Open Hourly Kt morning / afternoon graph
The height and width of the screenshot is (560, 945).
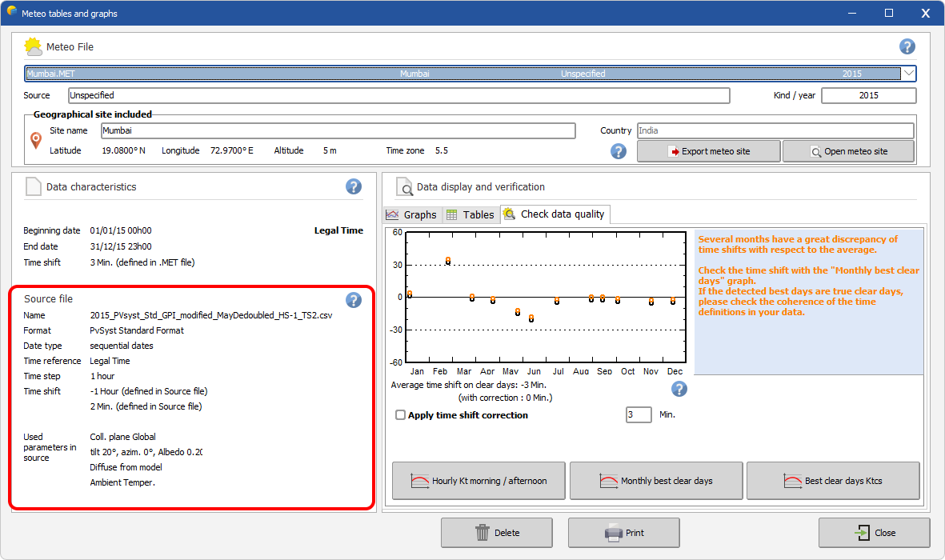point(479,481)
